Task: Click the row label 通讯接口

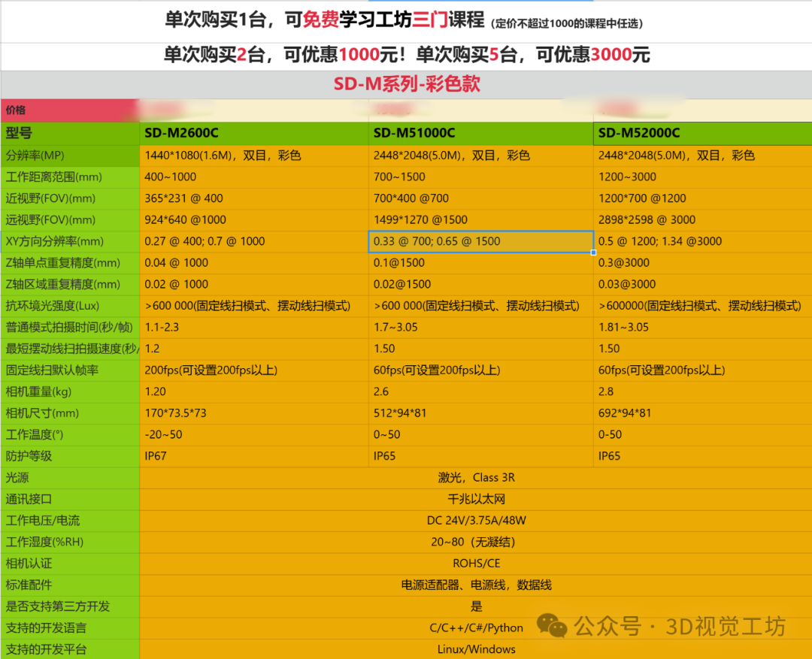Action: click(70, 500)
